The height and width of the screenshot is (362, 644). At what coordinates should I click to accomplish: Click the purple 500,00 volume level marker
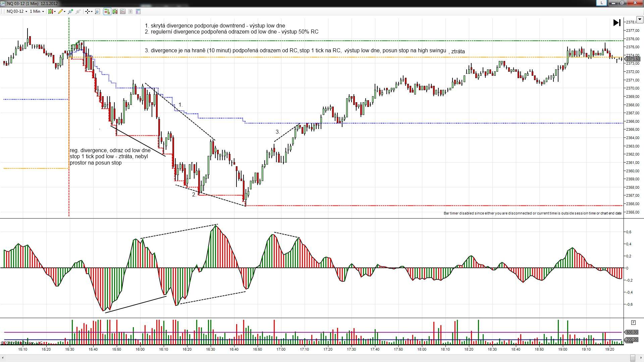pyautogui.click(x=632, y=332)
